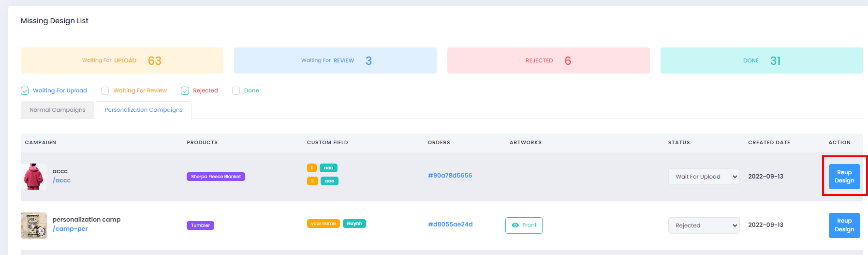868x255 pixels.
Task: Select the Personalization Campaigns tab
Action: pyautogui.click(x=144, y=110)
